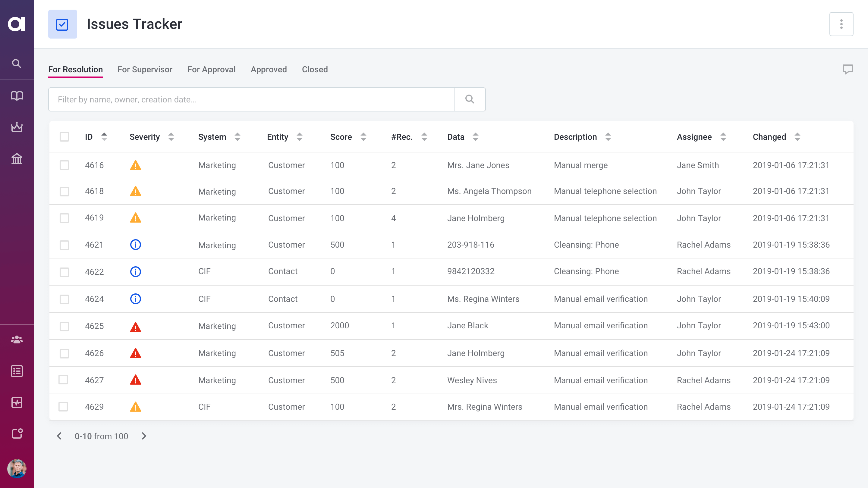868x488 pixels.
Task: Click the crown icon in the sidebar
Action: [17, 127]
